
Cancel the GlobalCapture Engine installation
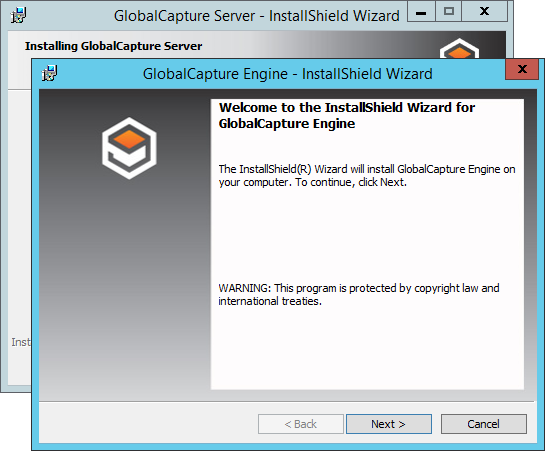pyautogui.click(x=484, y=424)
